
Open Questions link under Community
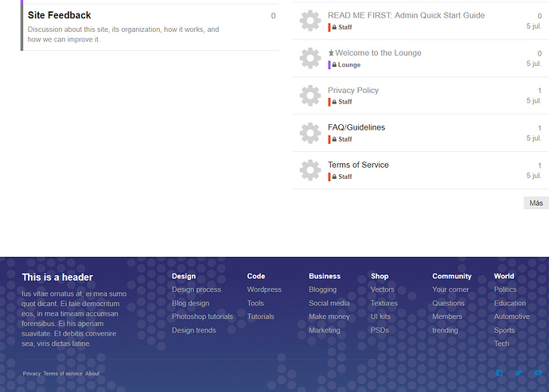point(448,303)
